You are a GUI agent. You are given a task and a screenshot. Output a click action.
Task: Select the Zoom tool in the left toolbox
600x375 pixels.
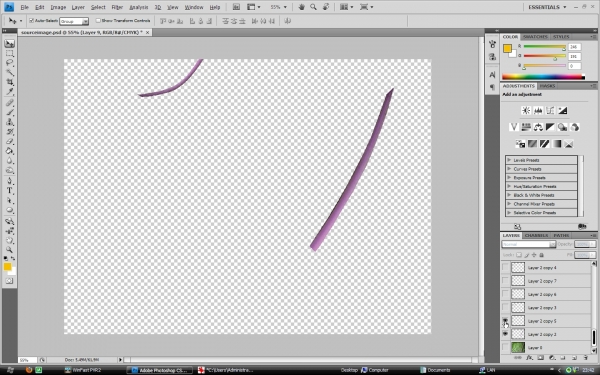[x=10, y=250]
